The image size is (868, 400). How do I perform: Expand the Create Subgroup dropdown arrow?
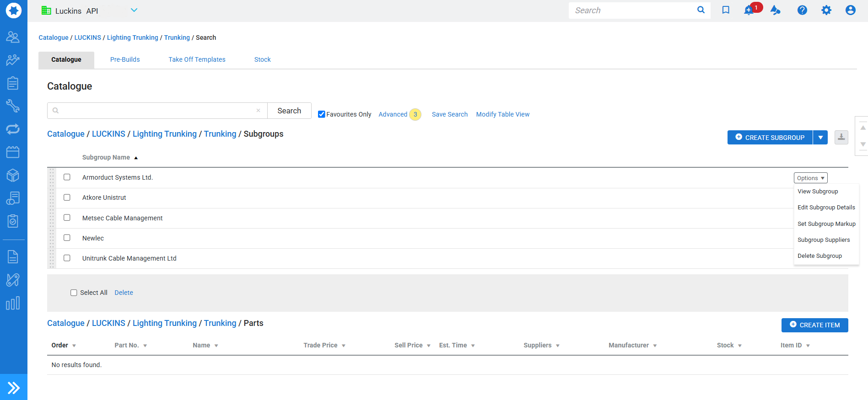pos(820,138)
